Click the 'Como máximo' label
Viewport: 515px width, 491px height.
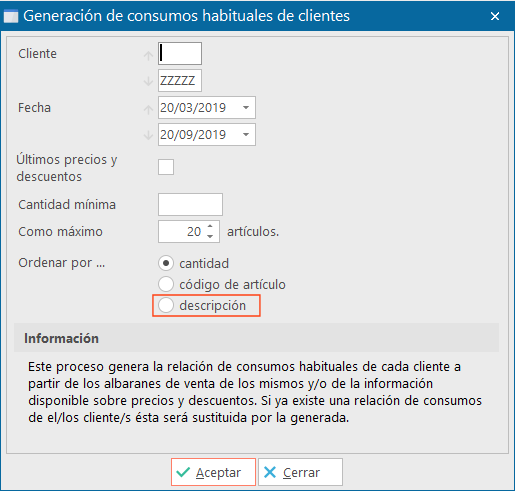click(60, 231)
